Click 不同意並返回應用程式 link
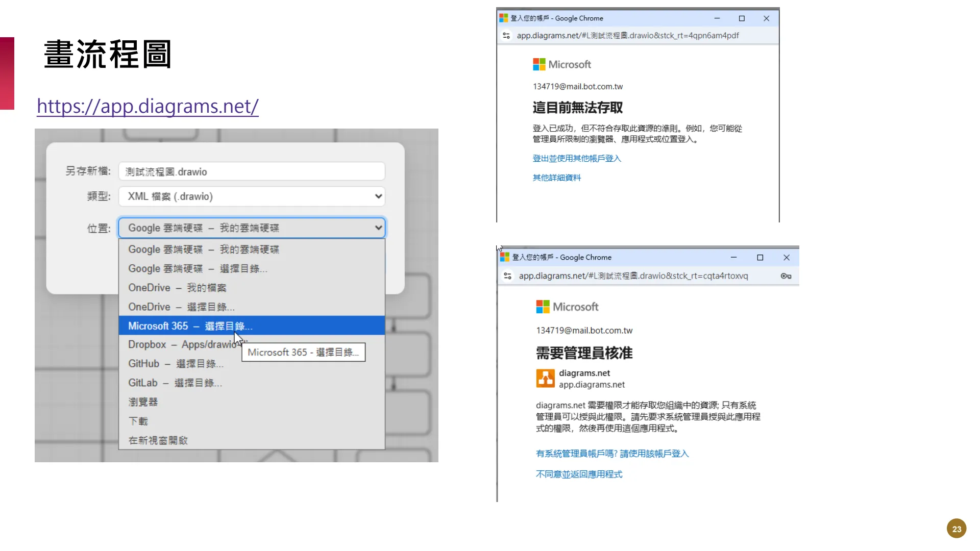This screenshot has height=551, width=980. pyautogui.click(x=579, y=474)
